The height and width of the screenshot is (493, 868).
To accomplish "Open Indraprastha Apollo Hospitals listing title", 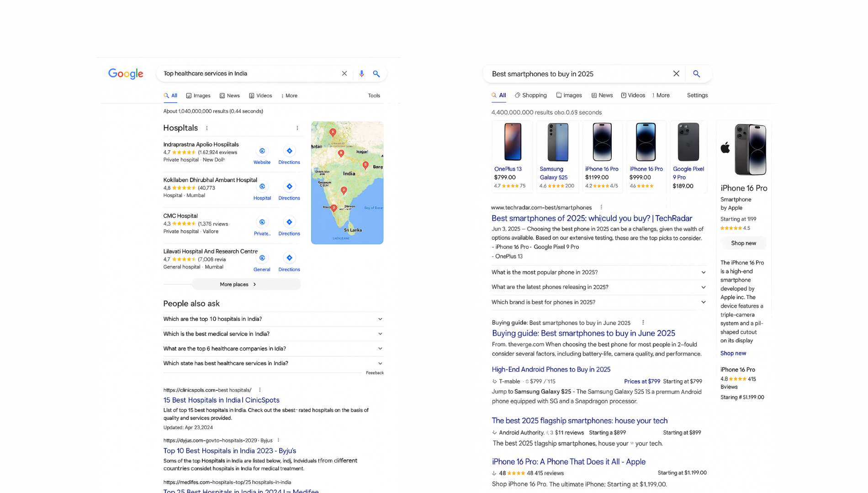I will [x=201, y=145].
